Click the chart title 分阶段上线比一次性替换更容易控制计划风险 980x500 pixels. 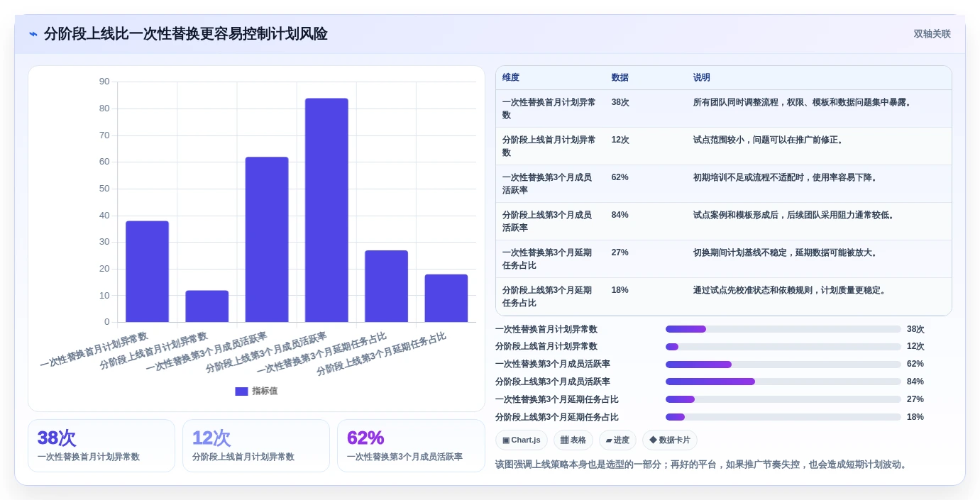185,34
